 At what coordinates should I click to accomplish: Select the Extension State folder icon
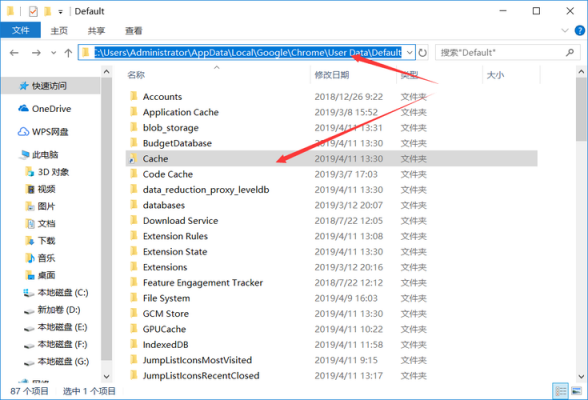point(134,251)
